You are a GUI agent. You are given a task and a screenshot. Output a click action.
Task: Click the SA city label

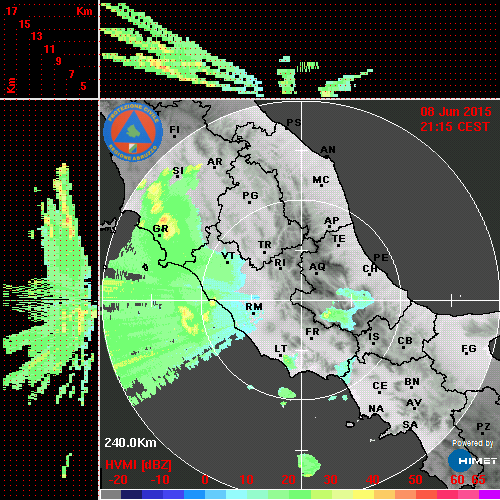tap(410, 425)
